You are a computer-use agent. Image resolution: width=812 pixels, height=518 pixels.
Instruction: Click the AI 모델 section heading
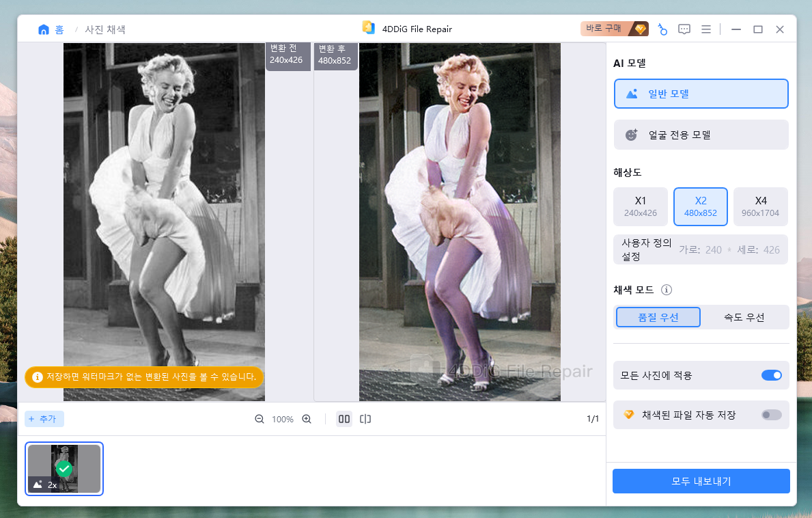(x=629, y=63)
